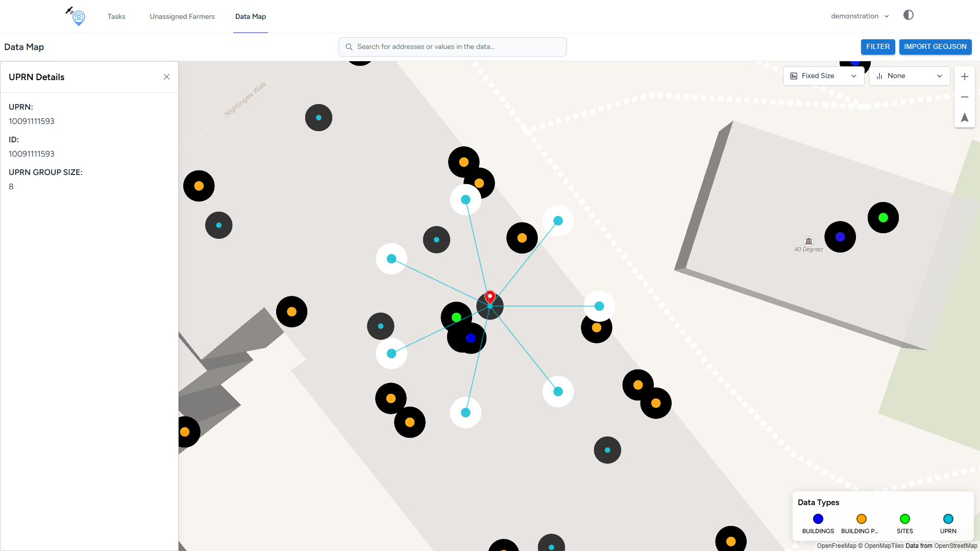
Task: Click the search magnifier icon
Action: pos(349,47)
